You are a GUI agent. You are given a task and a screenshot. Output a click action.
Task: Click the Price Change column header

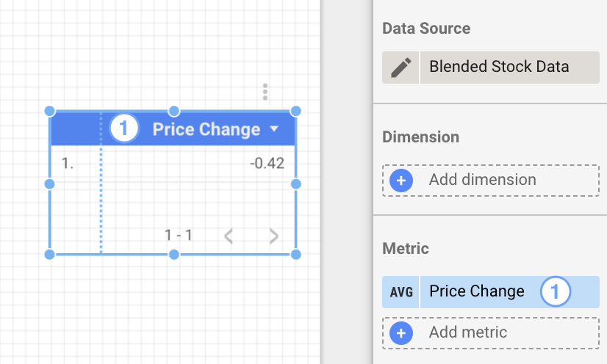click(x=206, y=130)
